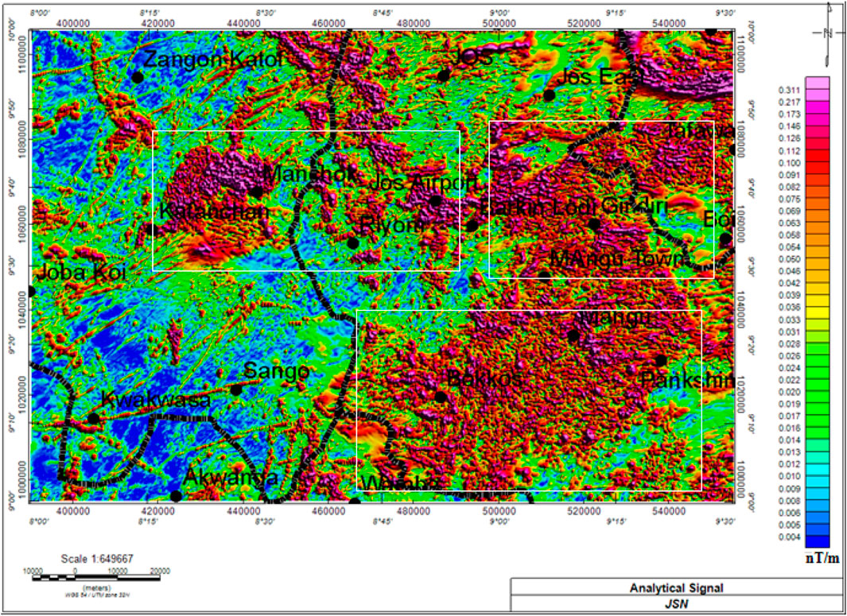Click the Zangon Katof town dot marker
The height and width of the screenshot is (616, 847).
tap(138, 78)
